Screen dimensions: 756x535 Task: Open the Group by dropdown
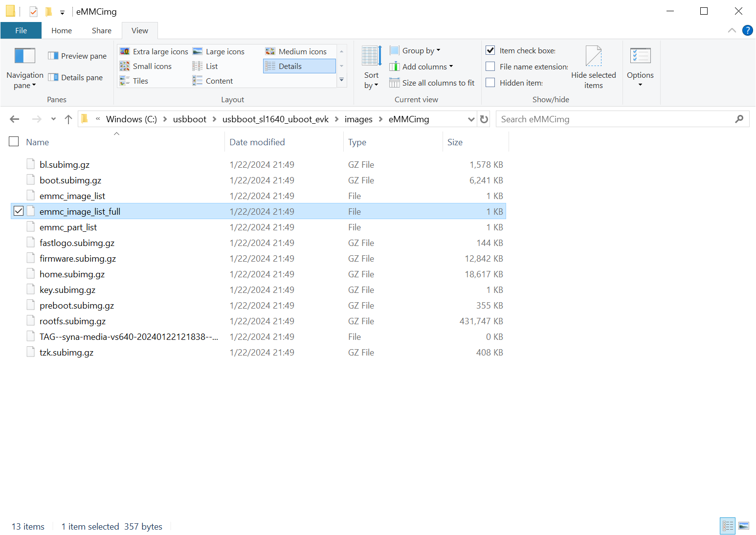[416, 51]
